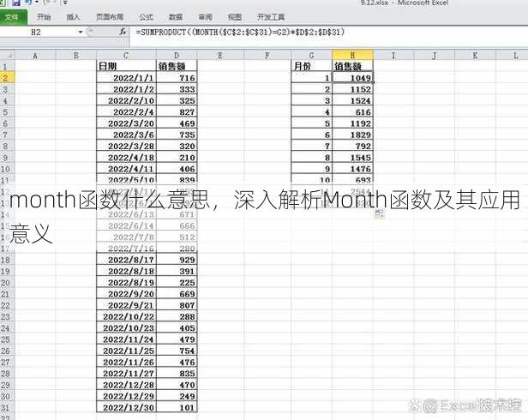Select column F header

coord(267,55)
